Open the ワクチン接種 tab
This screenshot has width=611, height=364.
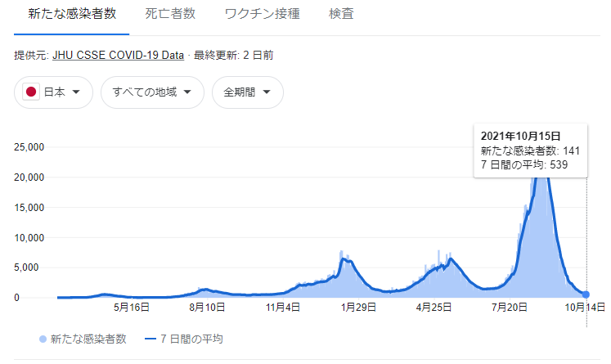(263, 14)
